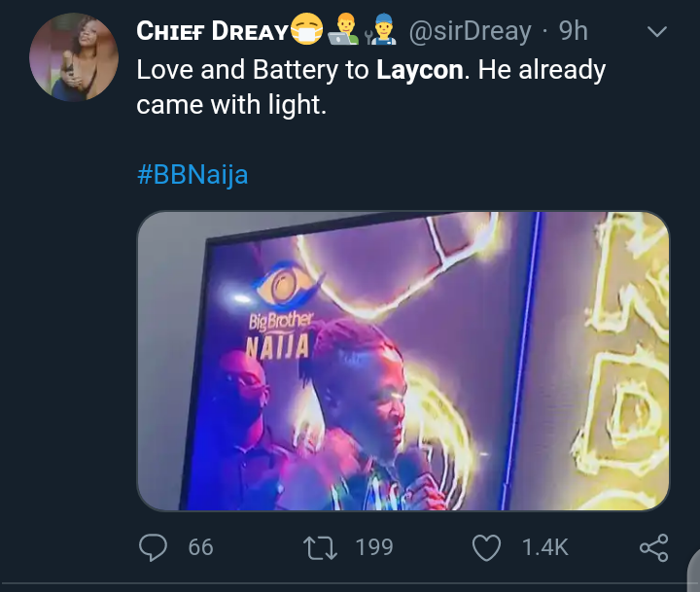The image size is (700, 592).
Task: Click the face mask emoji in the name
Action: 306,32
